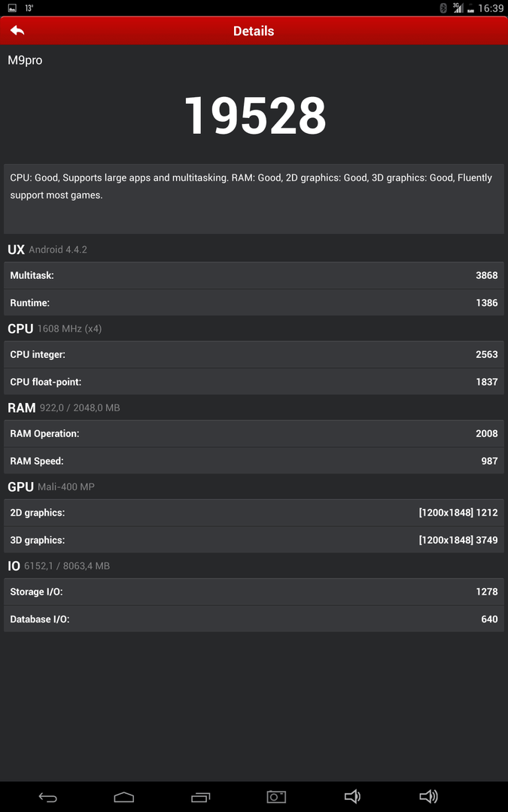Tap the screenshot camera icon

pyautogui.click(x=276, y=796)
